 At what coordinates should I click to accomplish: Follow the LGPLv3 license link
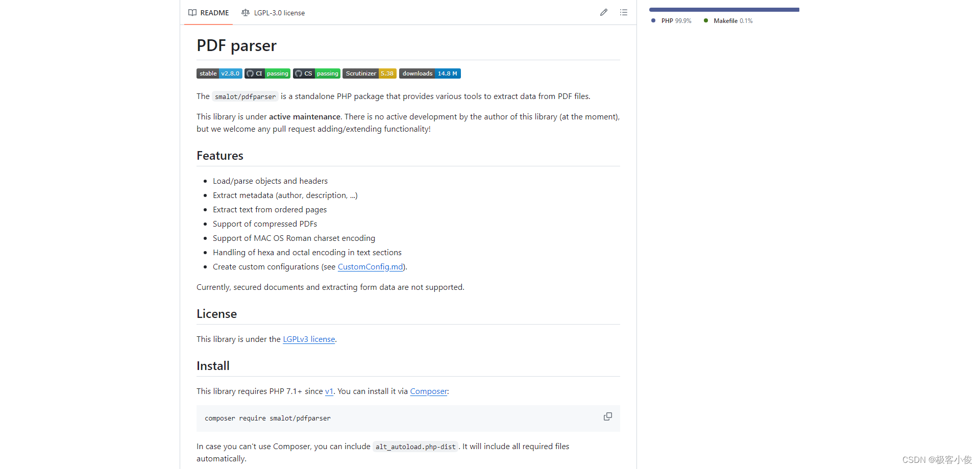tap(309, 339)
